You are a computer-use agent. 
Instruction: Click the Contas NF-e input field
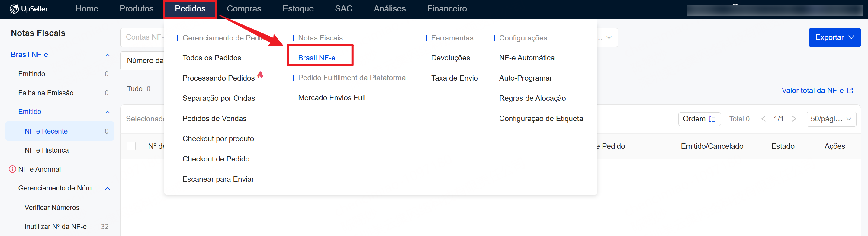coord(143,37)
